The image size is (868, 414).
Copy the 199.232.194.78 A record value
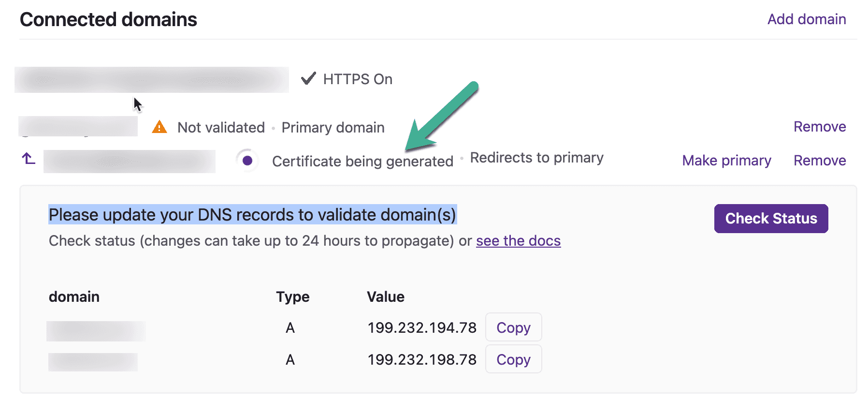pyautogui.click(x=513, y=327)
